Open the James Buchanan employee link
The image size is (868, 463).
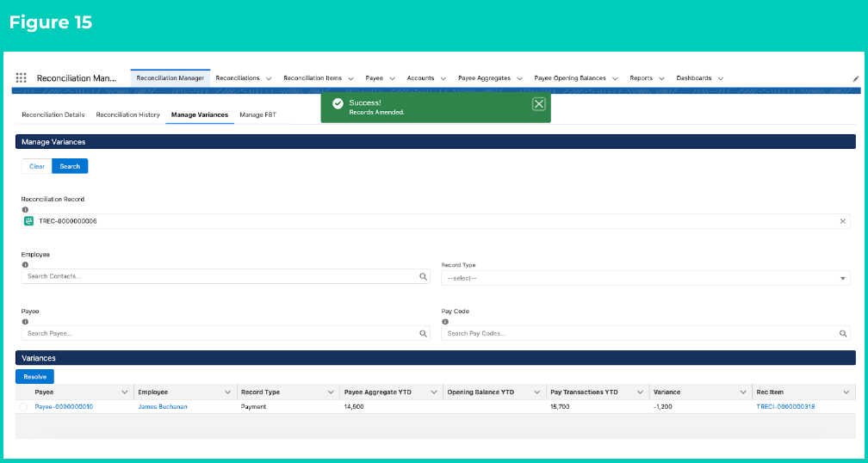tap(163, 406)
